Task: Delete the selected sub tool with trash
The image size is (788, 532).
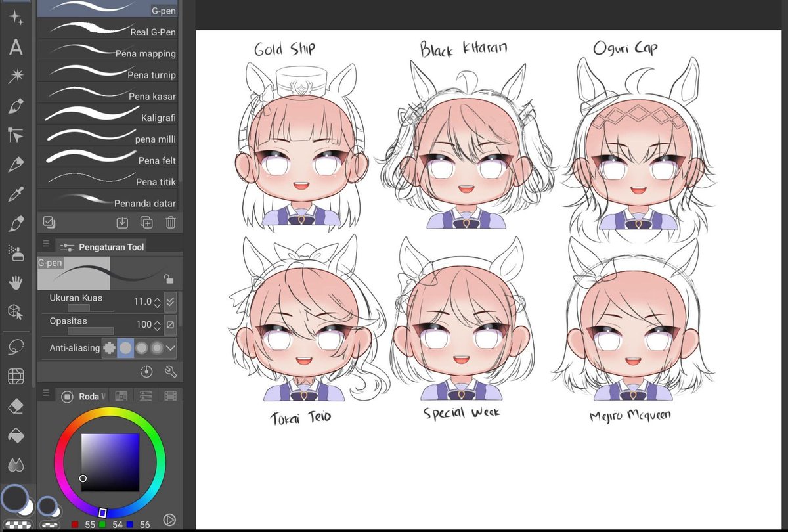Action: [171, 223]
